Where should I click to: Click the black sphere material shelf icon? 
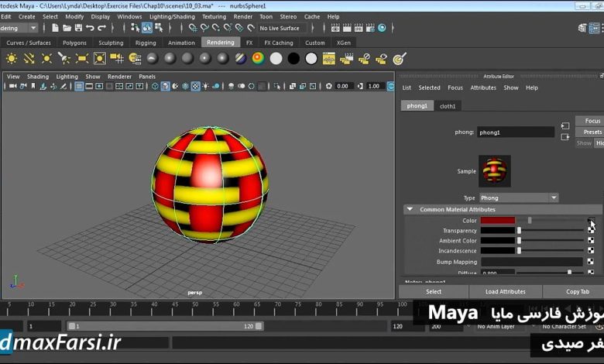293,58
